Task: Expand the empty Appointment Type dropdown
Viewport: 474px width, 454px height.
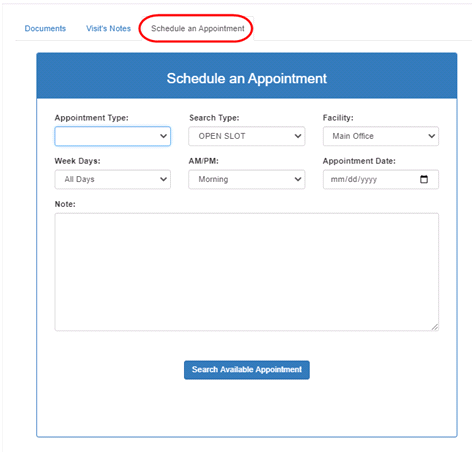Action: 113,136
